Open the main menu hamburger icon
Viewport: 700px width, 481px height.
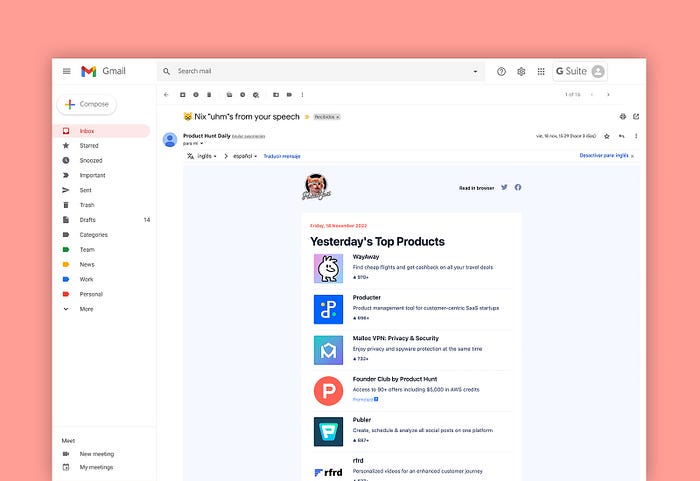(67, 71)
